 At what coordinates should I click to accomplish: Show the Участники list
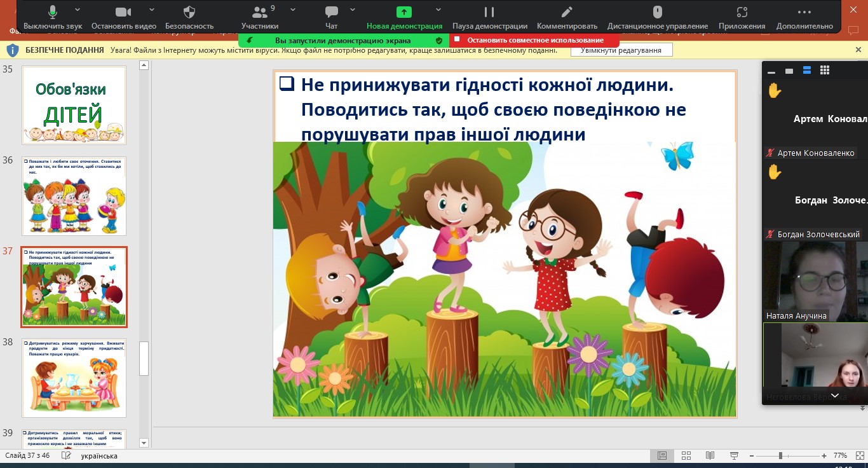(x=259, y=17)
